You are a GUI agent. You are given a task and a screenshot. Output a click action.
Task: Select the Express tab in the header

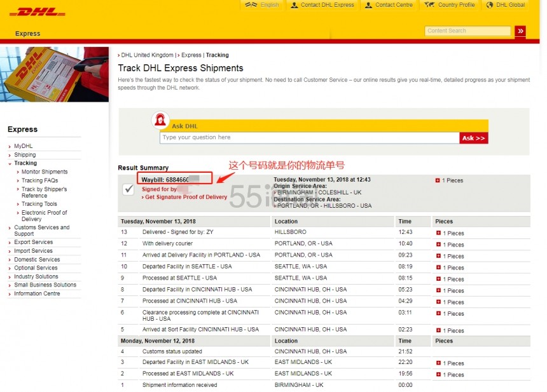(27, 34)
